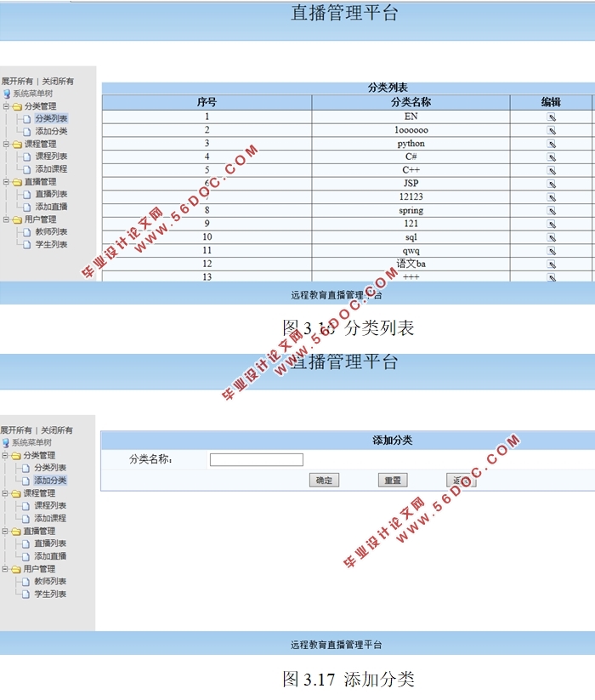Edit the python category entry
The height and width of the screenshot is (700, 595).
click(x=551, y=145)
